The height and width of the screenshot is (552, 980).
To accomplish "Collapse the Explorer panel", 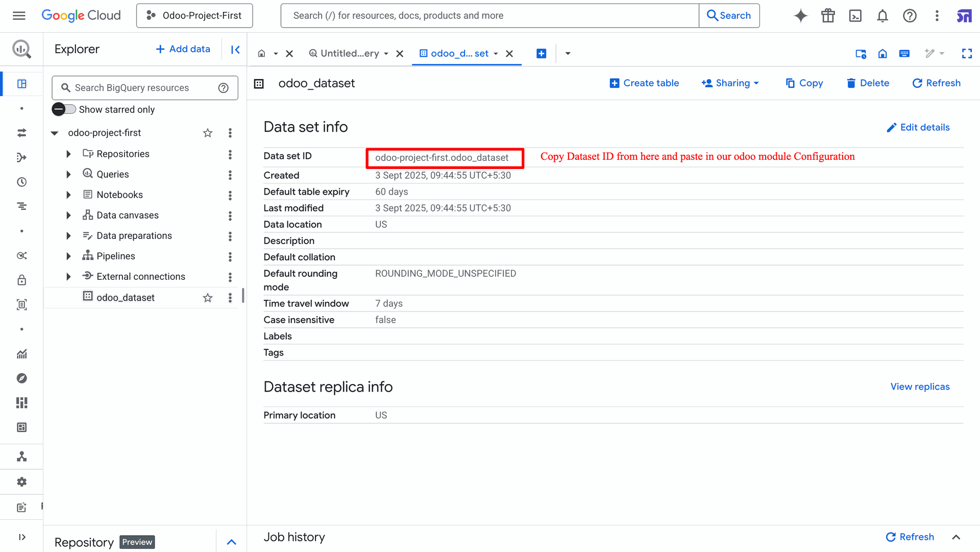I will coord(235,50).
